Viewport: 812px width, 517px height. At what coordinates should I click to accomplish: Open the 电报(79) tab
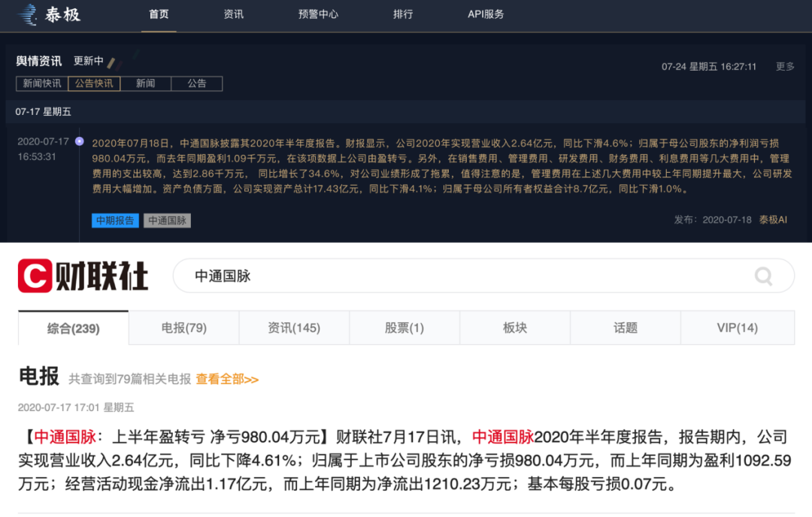[x=184, y=328]
